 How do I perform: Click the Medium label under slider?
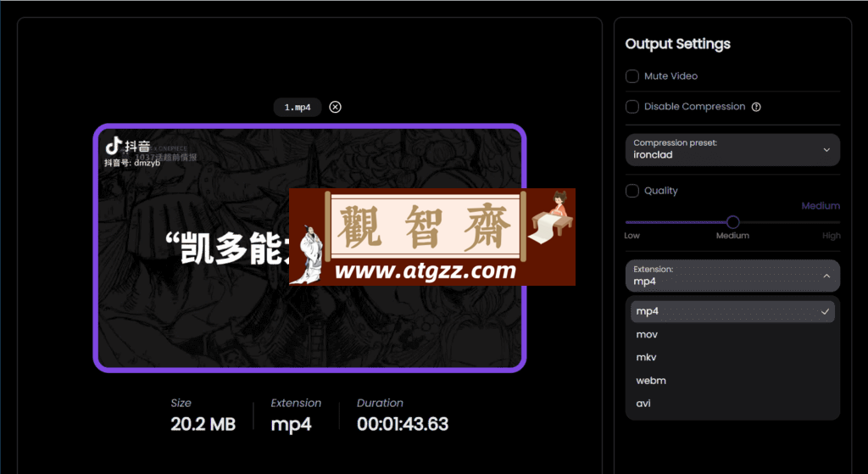point(732,236)
